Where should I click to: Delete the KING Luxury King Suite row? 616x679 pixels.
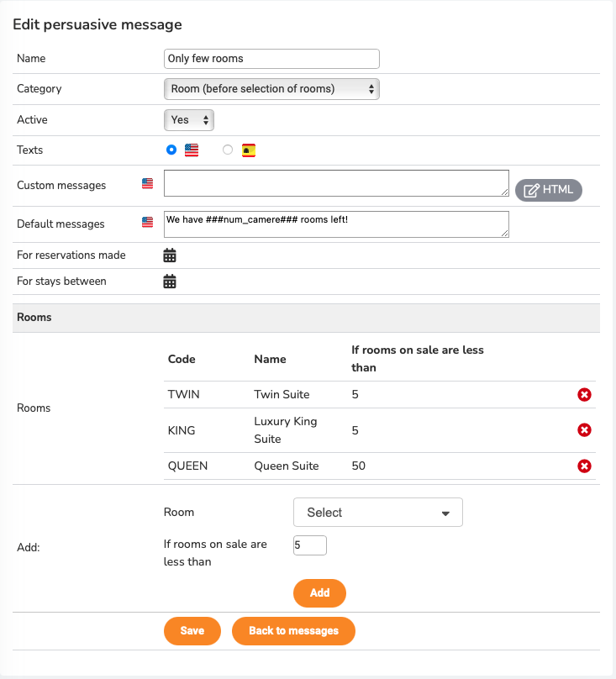click(x=584, y=430)
